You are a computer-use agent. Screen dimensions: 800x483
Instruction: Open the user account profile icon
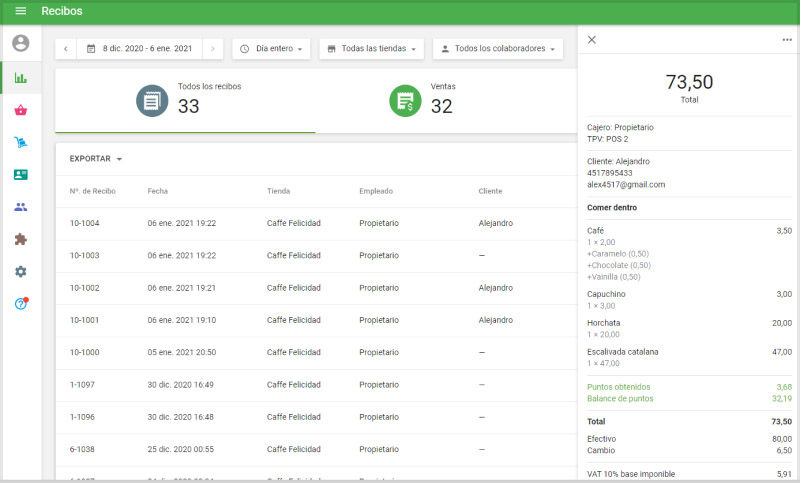click(21, 43)
